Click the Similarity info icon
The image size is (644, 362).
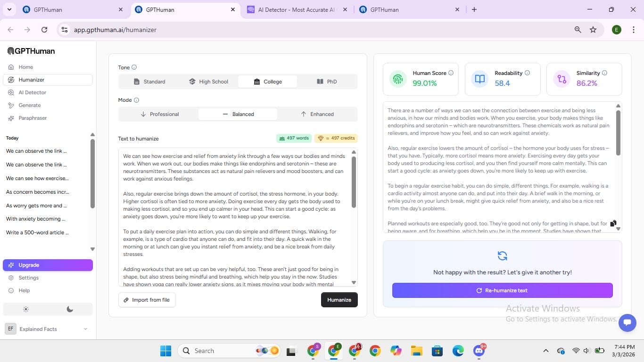click(604, 73)
